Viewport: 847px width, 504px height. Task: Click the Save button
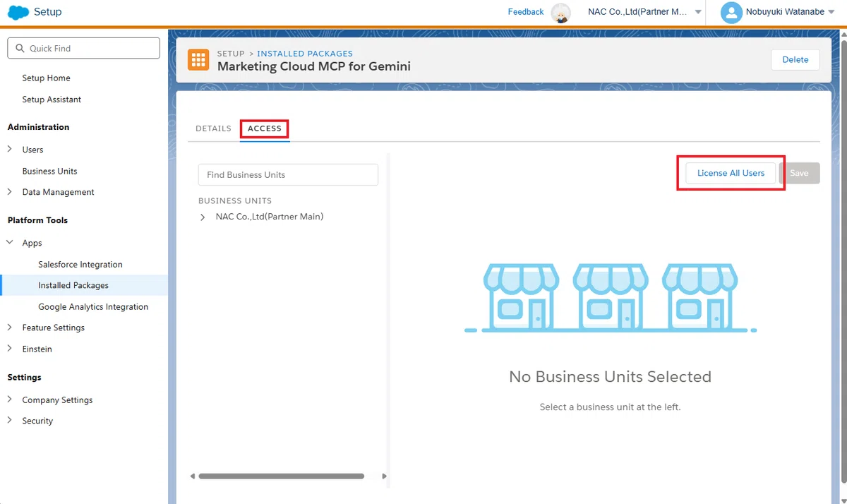coord(799,173)
